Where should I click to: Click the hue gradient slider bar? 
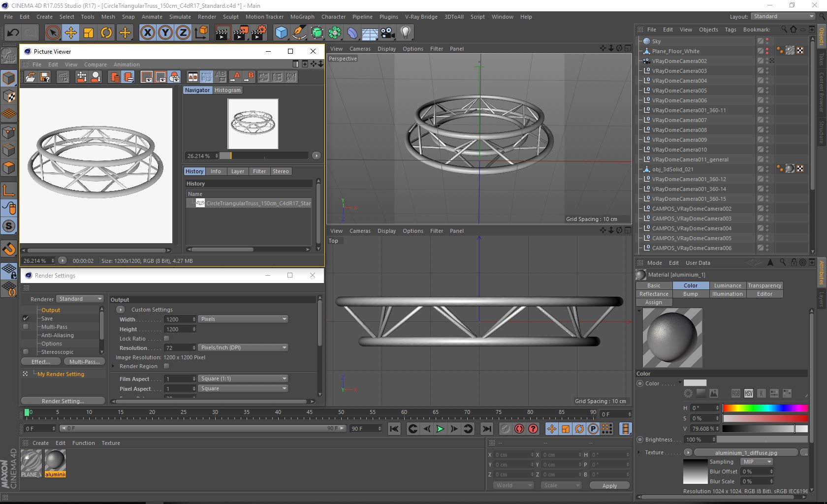tap(765, 408)
